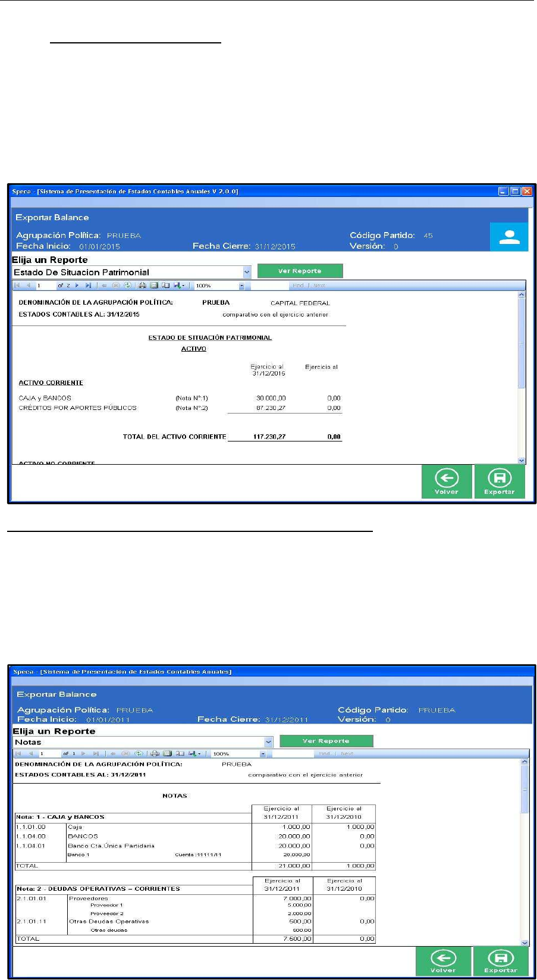Click scrollbar down arrow in Estado Patrimonial report
Screen dimensions: 537x980
(522, 460)
